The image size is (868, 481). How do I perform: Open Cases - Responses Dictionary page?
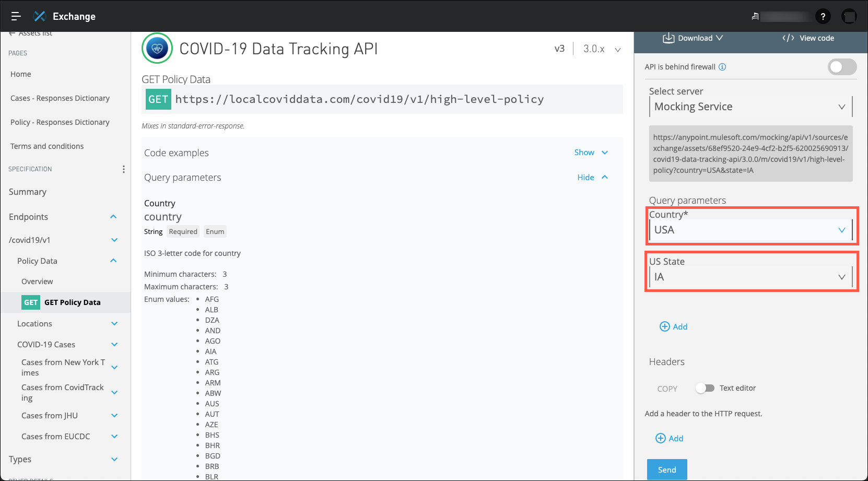click(x=60, y=98)
